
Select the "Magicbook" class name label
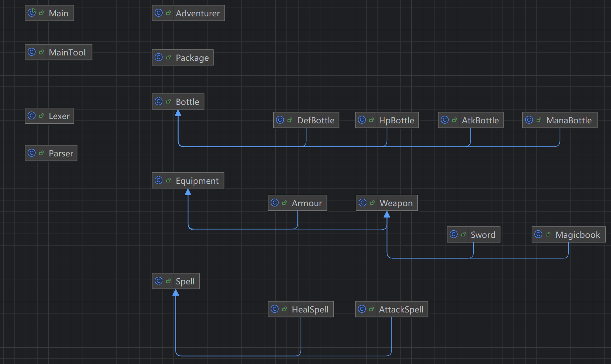[x=578, y=235]
